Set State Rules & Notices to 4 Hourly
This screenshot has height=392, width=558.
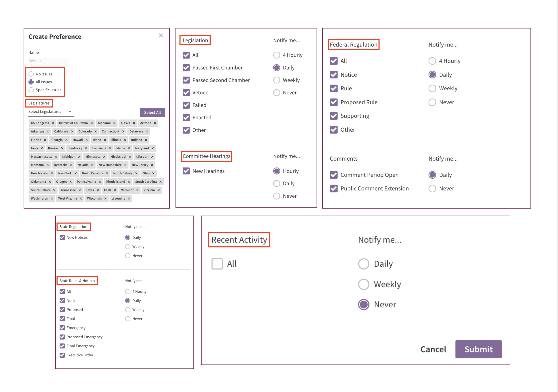click(128, 292)
